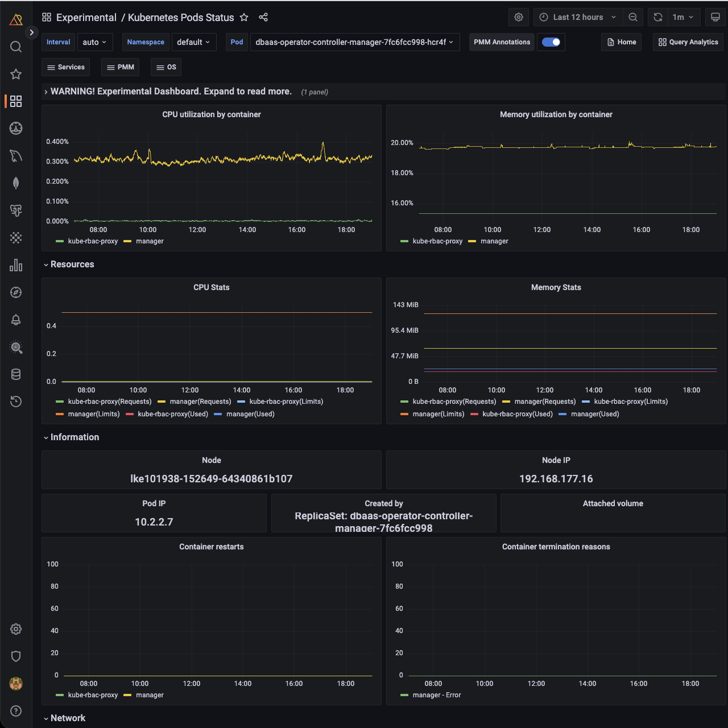The width and height of the screenshot is (728, 728).
Task: Enable kiosk mode via the TV icon
Action: pyautogui.click(x=715, y=17)
